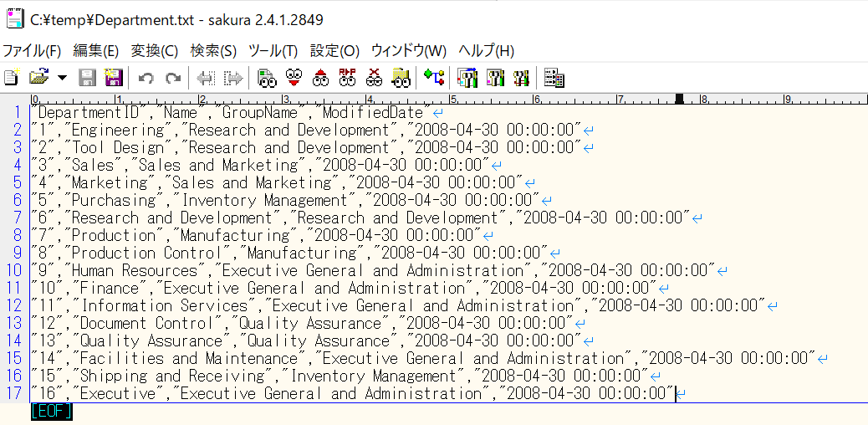Click the black column marker on the ruler

pyautogui.click(x=680, y=99)
